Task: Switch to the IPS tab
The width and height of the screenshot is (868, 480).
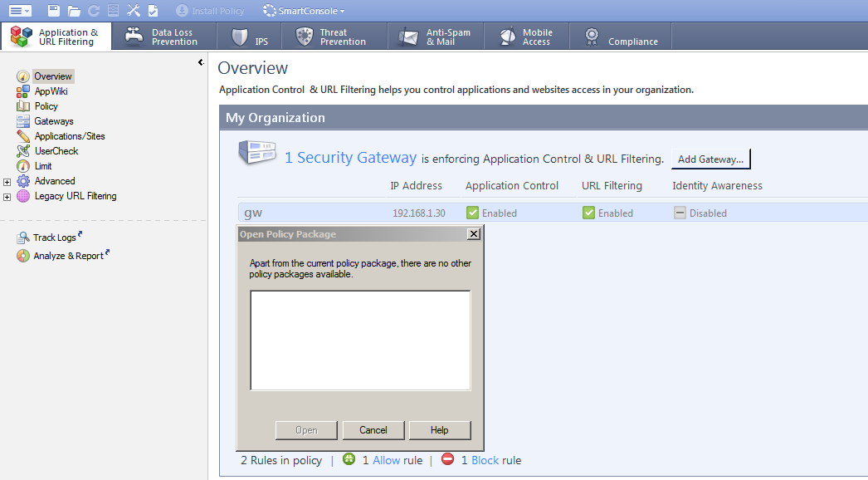Action: click(x=250, y=37)
